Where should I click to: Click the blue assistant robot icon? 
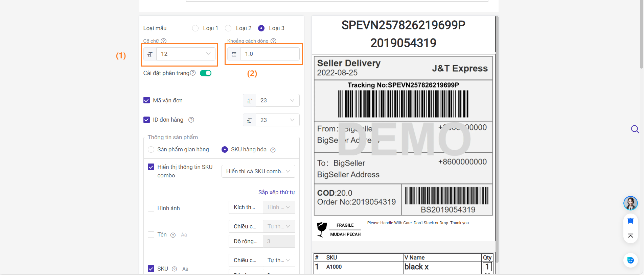click(x=630, y=260)
